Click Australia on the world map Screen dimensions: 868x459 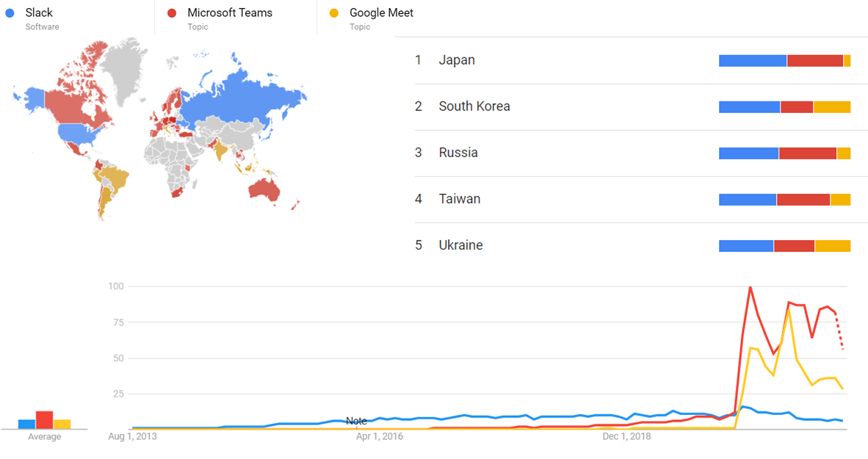264,188
